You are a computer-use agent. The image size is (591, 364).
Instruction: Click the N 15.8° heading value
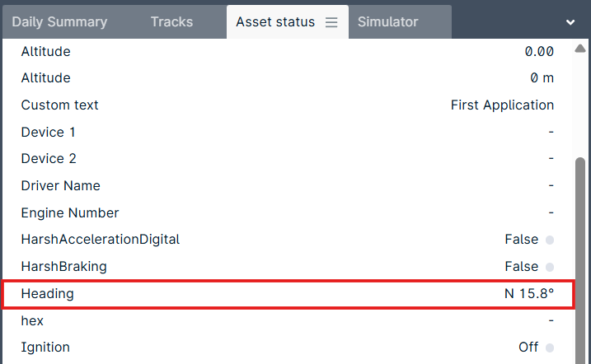(529, 294)
